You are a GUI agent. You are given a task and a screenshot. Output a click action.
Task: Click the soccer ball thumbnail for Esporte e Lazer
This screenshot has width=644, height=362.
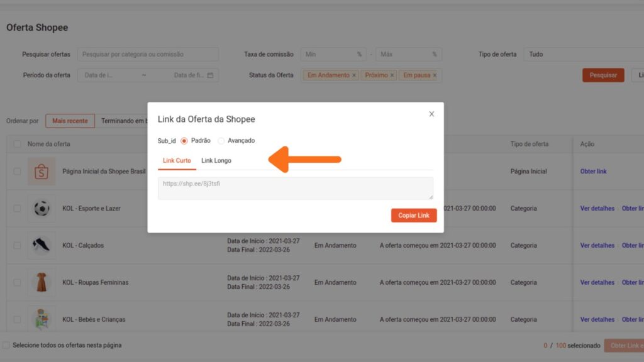(x=41, y=209)
